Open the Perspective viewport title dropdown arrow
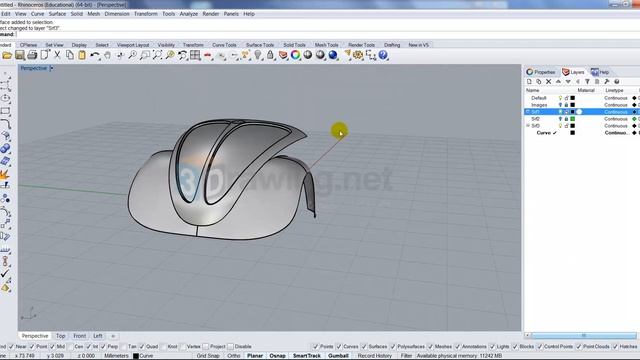The width and height of the screenshot is (640, 360). coord(51,68)
